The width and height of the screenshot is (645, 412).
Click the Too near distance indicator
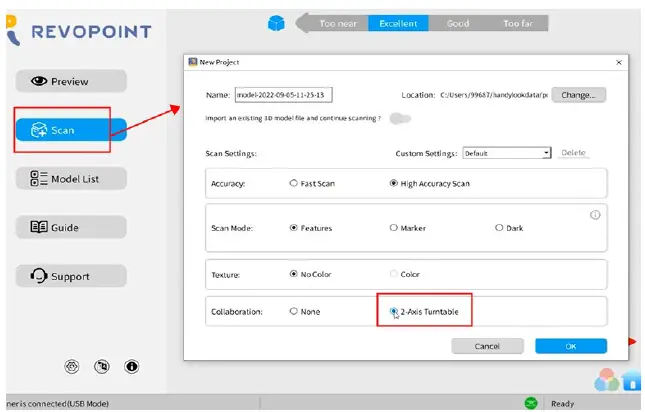click(x=338, y=23)
